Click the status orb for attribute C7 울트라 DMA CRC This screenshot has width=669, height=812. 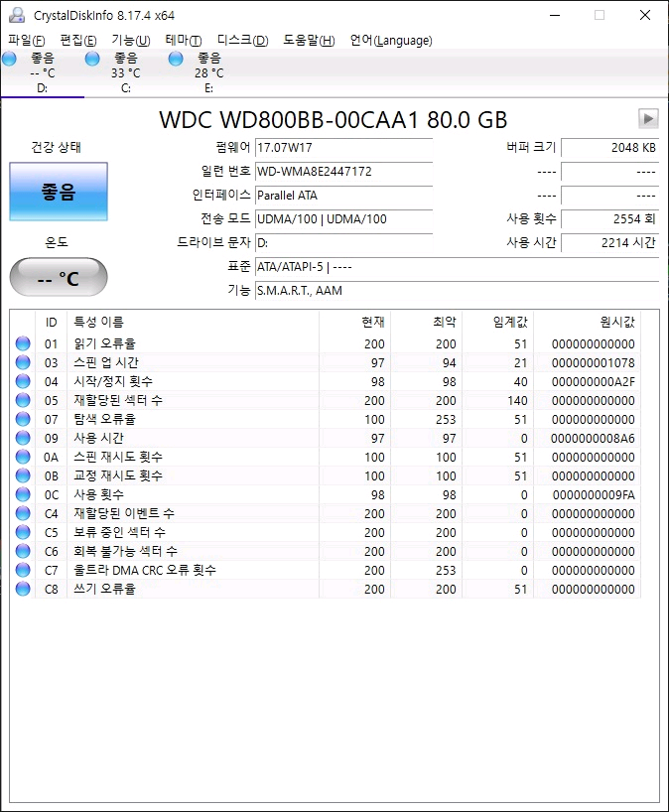[23, 570]
